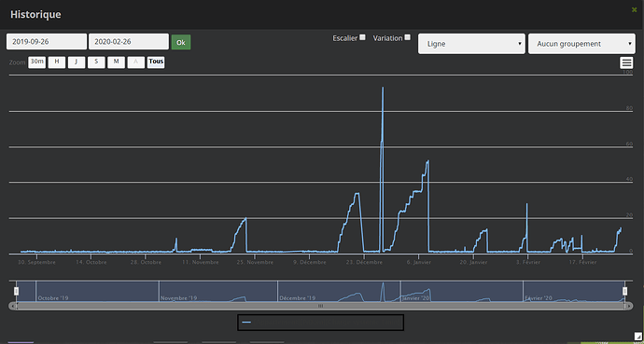Select the Tous zoom button
The image size is (644, 344).
[156, 62]
